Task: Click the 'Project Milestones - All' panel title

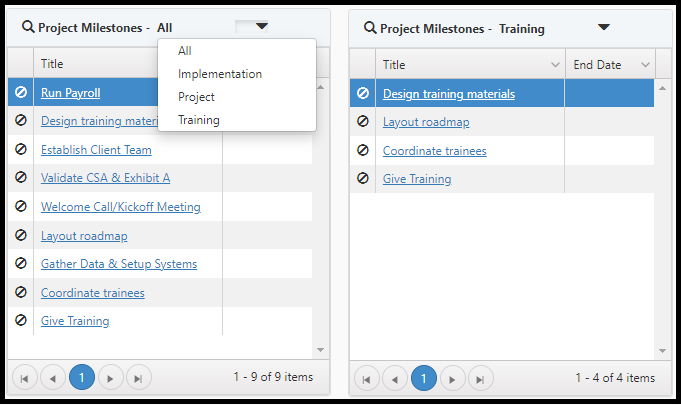Action: click(105, 28)
